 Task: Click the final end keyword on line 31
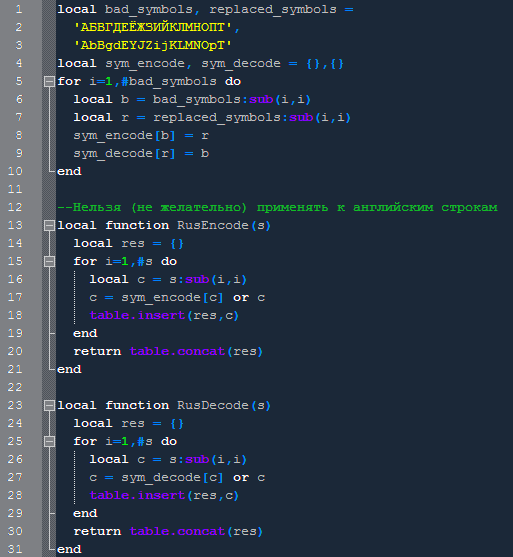point(69,549)
